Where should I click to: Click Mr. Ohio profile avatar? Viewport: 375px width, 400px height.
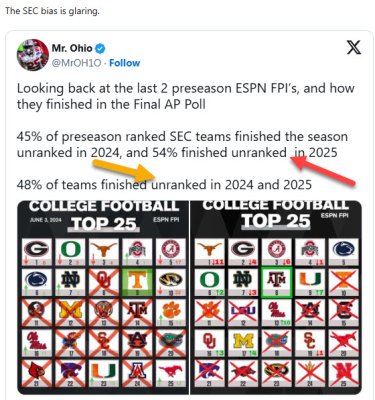[x=33, y=55]
